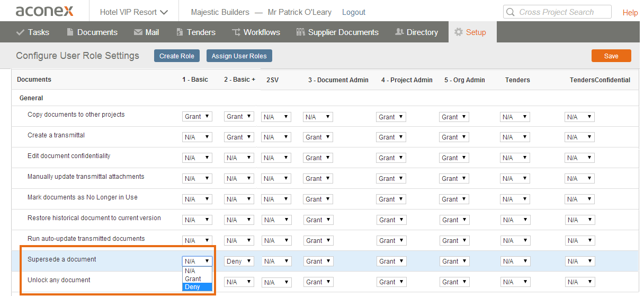
Task: Click the Logout link
Action: [x=354, y=12]
